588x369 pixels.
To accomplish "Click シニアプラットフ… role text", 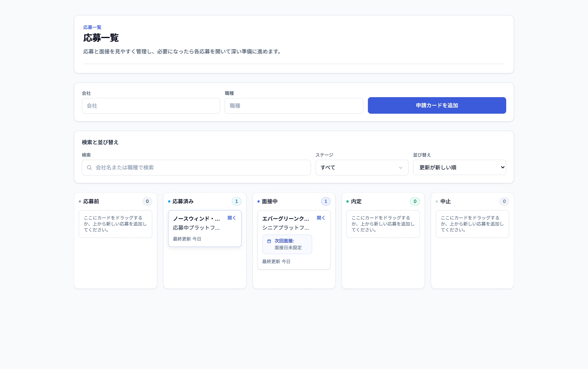I will (286, 228).
